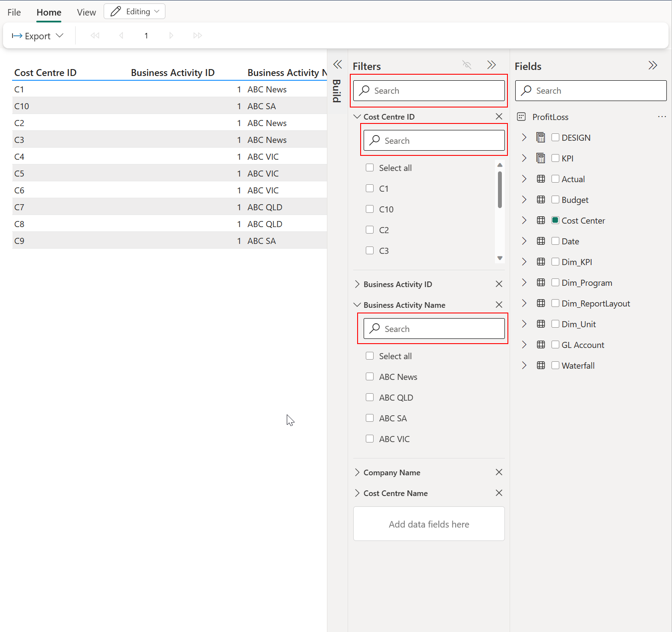Collapse the data pane with left double-arrow
This screenshot has height=632, width=672.
click(337, 63)
